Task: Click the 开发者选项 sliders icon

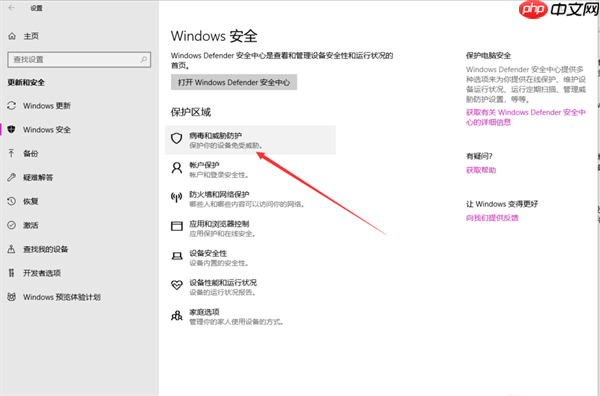Action: pos(11,273)
